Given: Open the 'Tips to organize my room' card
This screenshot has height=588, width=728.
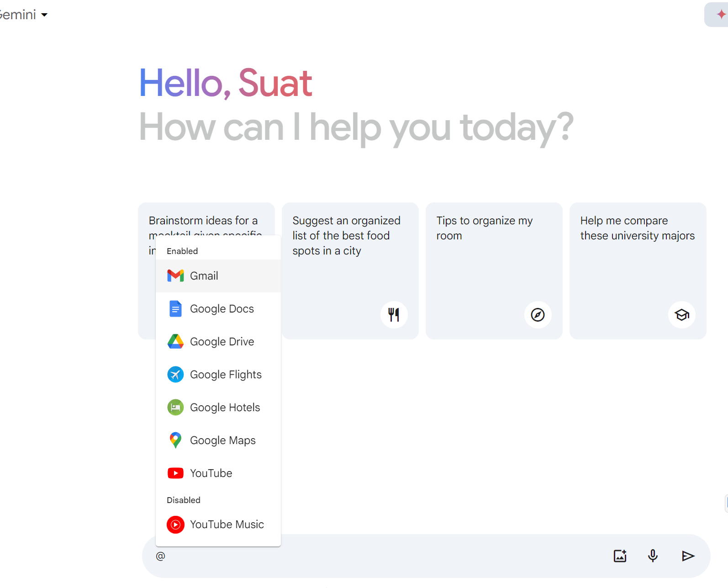Looking at the screenshot, I should pyautogui.click(x=494, y=271).
